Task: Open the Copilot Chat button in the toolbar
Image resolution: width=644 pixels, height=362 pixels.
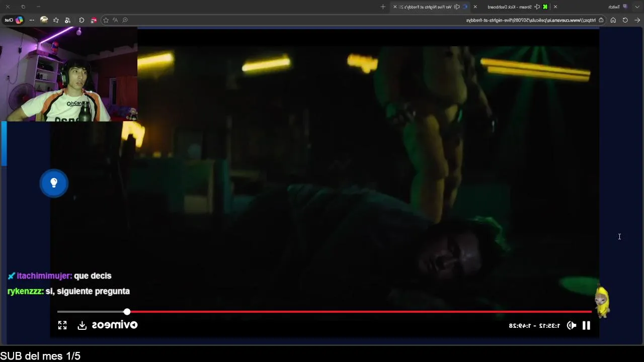Action: pyautogui.click(x=14, y=20)
